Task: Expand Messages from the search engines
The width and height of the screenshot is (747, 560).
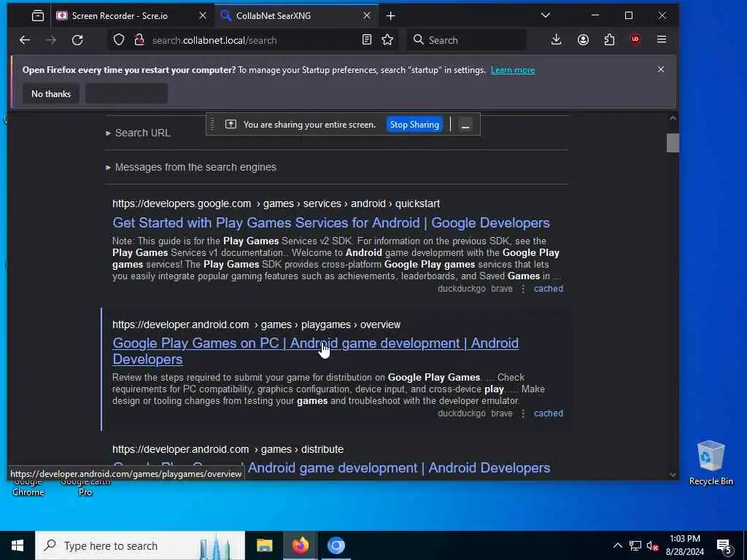Action: tap(191, 167)
